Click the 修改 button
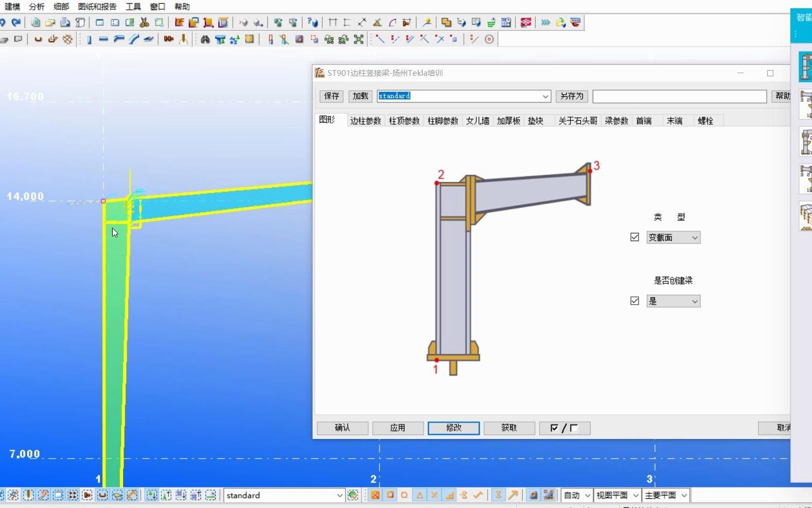 pos(453,428)
